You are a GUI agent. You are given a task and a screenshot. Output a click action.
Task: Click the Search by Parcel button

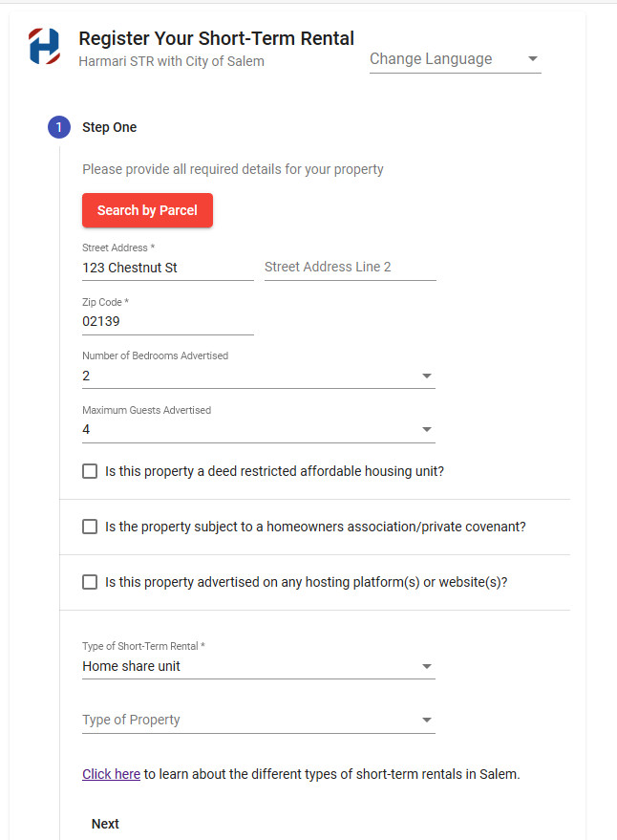(147, 210)
